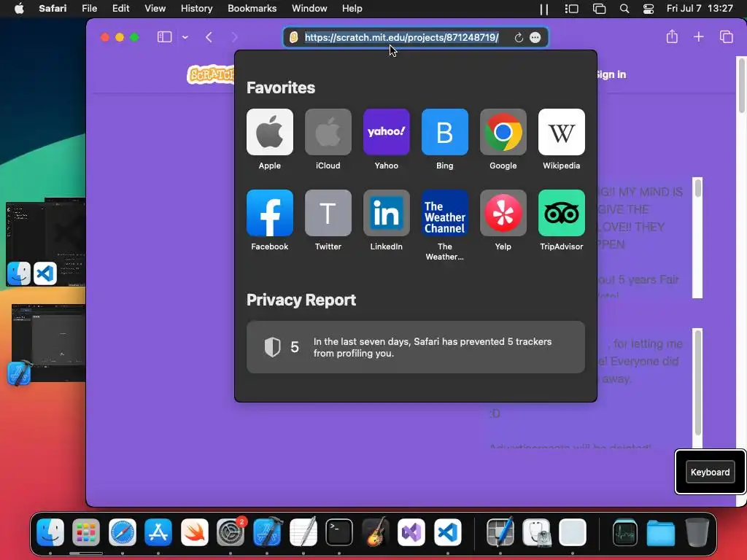Open Terminal from the Dock
This screenshot has width=747, height=560.
click(339, 532)
